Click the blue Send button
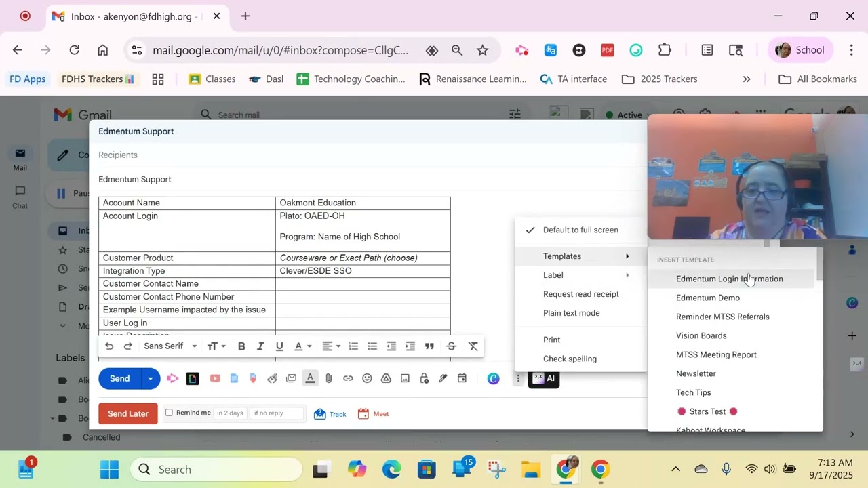Viewport: 868px width, 488px height. click(x=120, y=378)
